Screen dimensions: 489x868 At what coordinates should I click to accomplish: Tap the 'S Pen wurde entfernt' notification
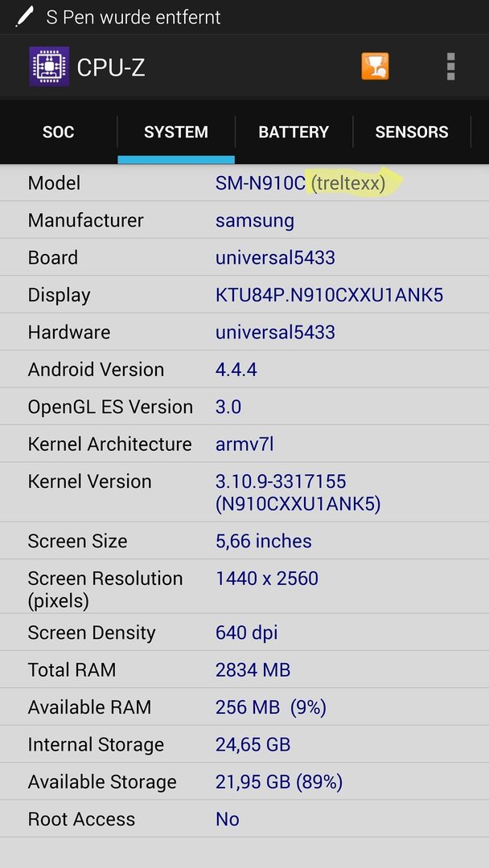point(134,17)
